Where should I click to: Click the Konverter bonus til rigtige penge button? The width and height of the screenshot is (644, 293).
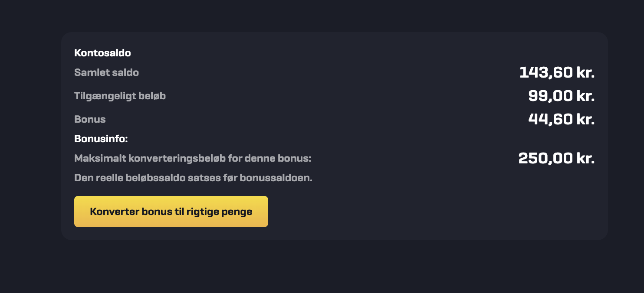click(171, 212)
